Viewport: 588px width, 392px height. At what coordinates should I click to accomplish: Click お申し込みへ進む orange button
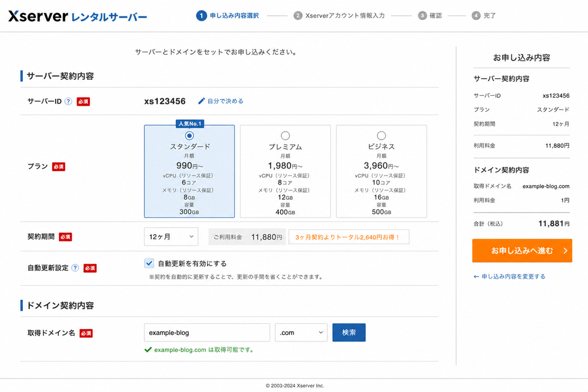(x=522, y=250)
